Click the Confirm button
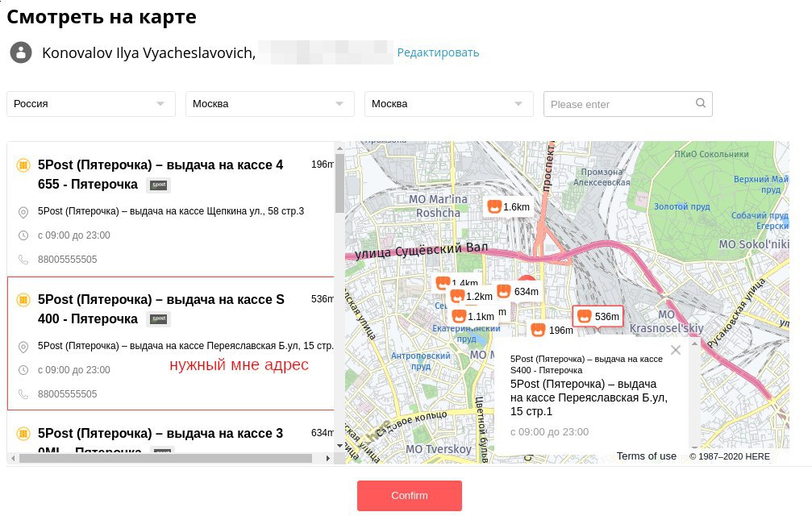The image size is (812, 516). coord(409,495)
